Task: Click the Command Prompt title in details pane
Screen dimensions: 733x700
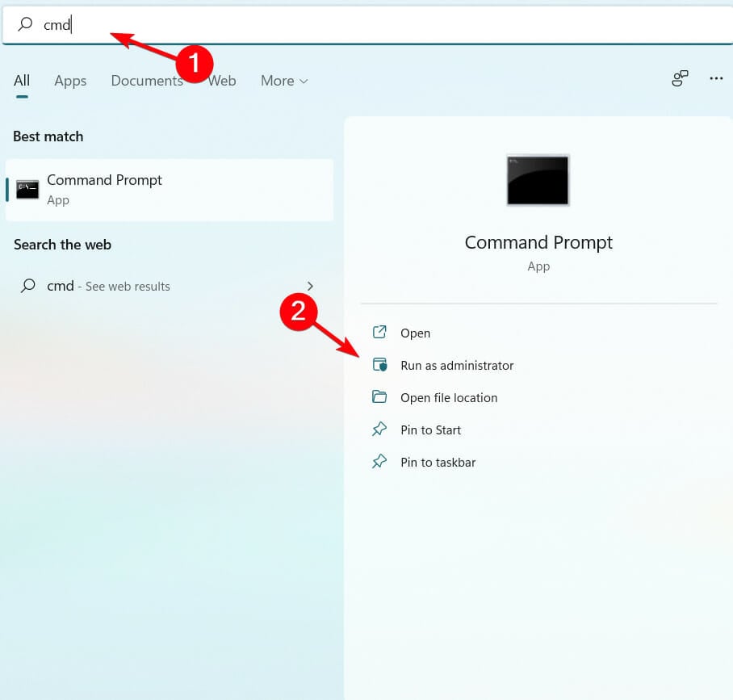Action: click(x=538, y=242)
